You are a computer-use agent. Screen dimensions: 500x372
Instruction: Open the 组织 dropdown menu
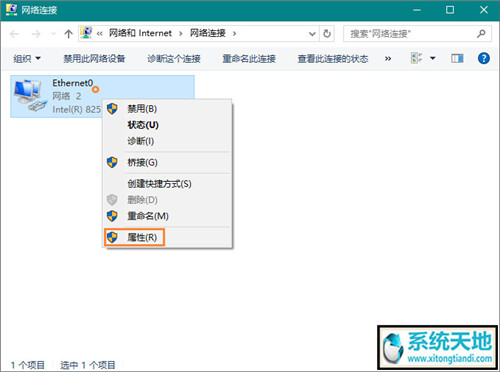pyautogui.click(x=27, y=59)
